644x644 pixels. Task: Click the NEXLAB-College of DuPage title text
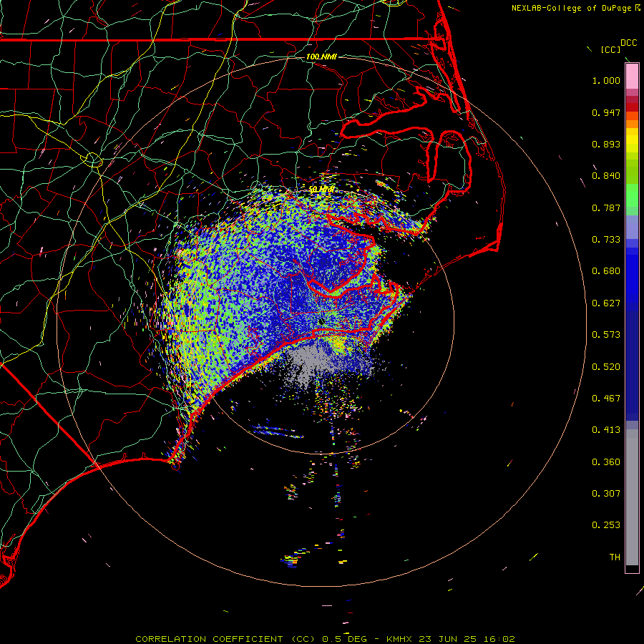[571, 8]
